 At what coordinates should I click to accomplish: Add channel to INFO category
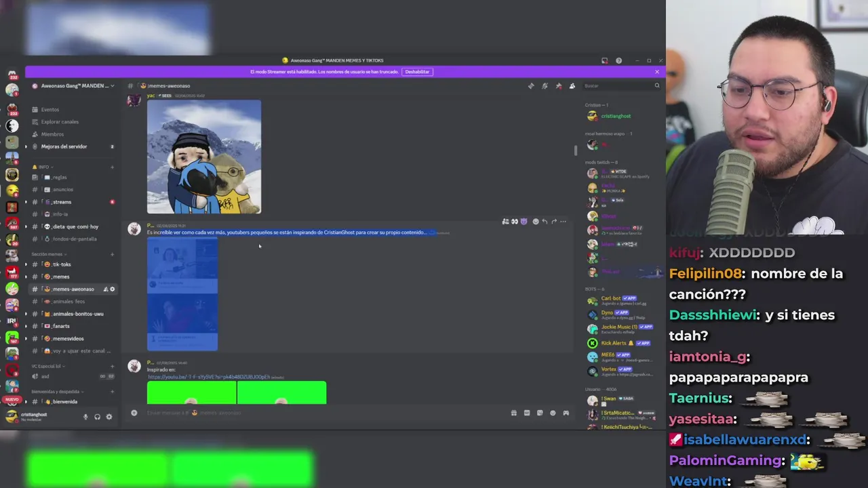click(113, 167)
